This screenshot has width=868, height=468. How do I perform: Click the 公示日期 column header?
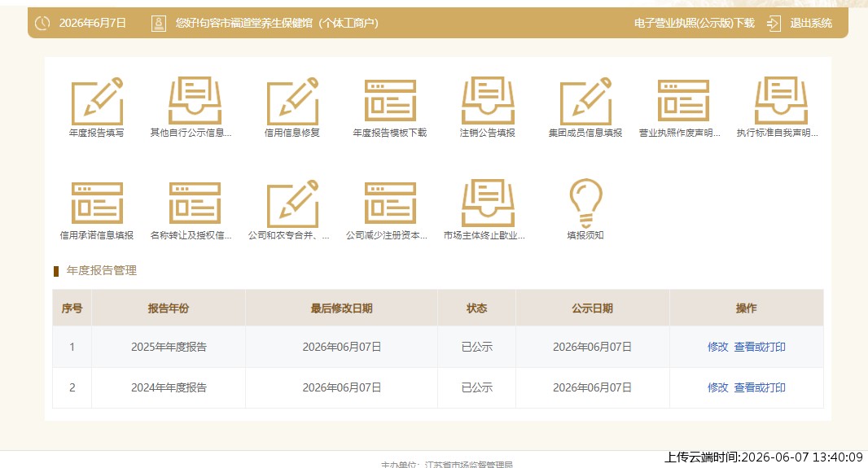[x=592, y=308]
